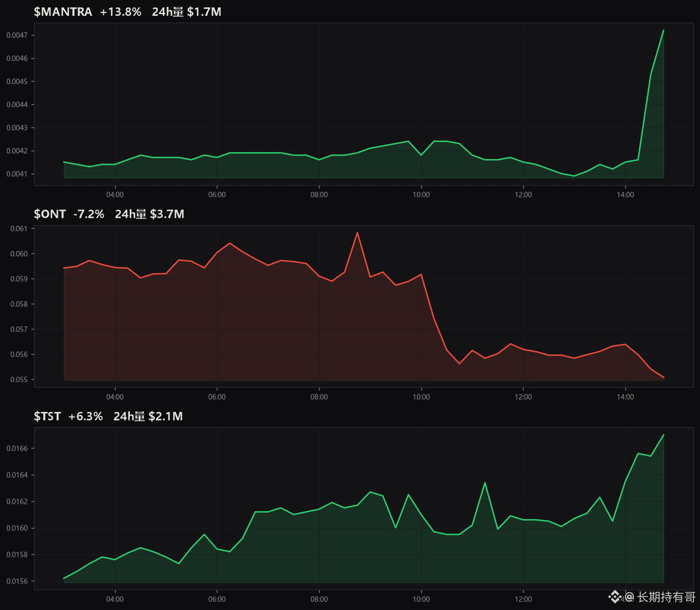Click the 0.061 price axis label
Image resolution: width=700 pixels, height=610 pixels.
[x=19, y=229]
